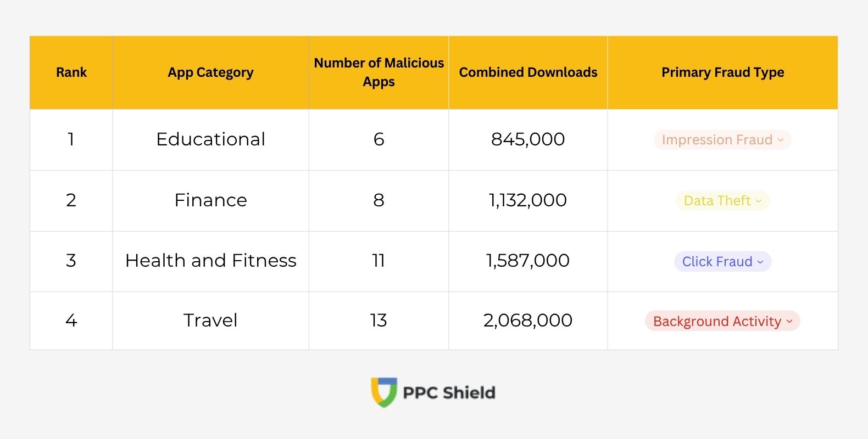The width and height of the screenshot is (868, 439).
Task: Expand the Click Fraud dropdown chevron
Action: [760, 262]
